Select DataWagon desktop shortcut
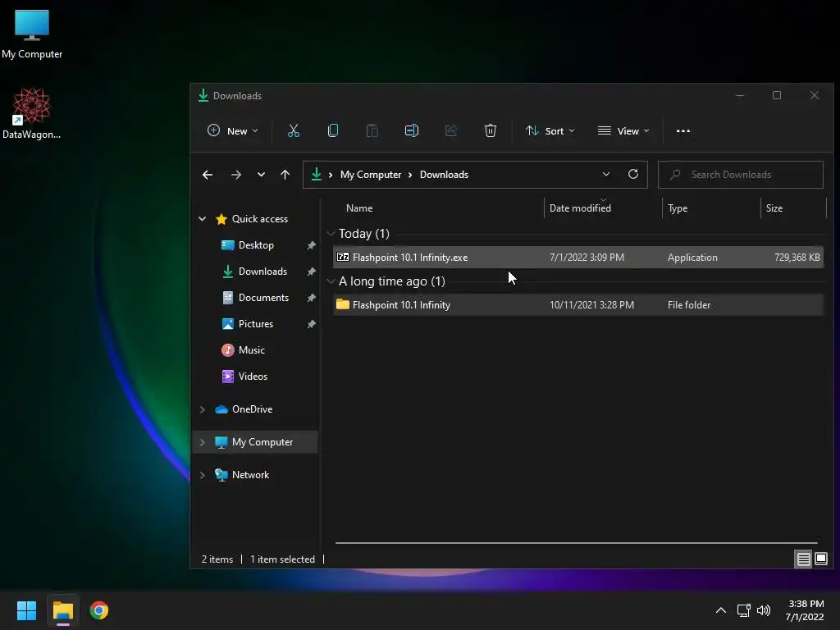 click(32, 113)
